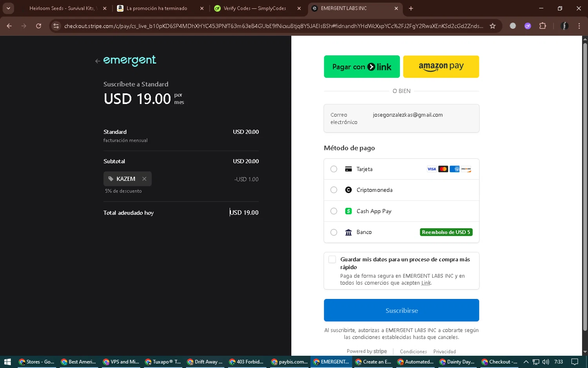Switch to Verify Codes SimplyCodes tab
Screen dimensions: 588x368
pos(255,8)
